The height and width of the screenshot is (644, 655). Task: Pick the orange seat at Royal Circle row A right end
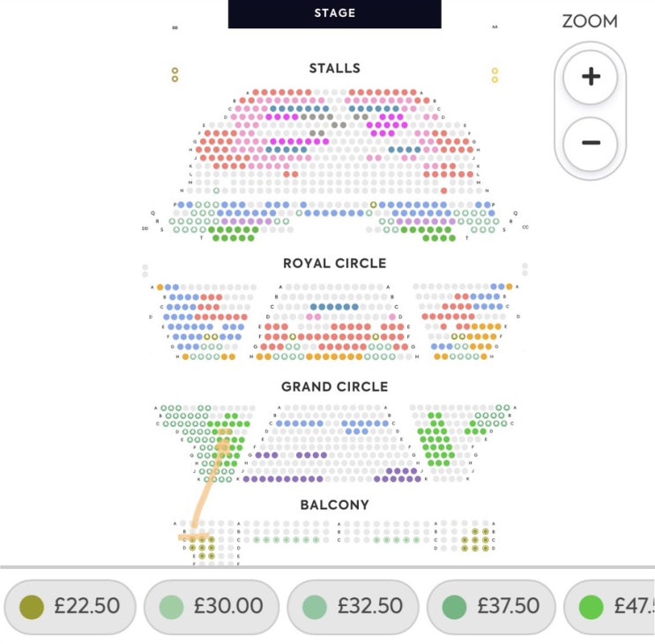[510, 287]
